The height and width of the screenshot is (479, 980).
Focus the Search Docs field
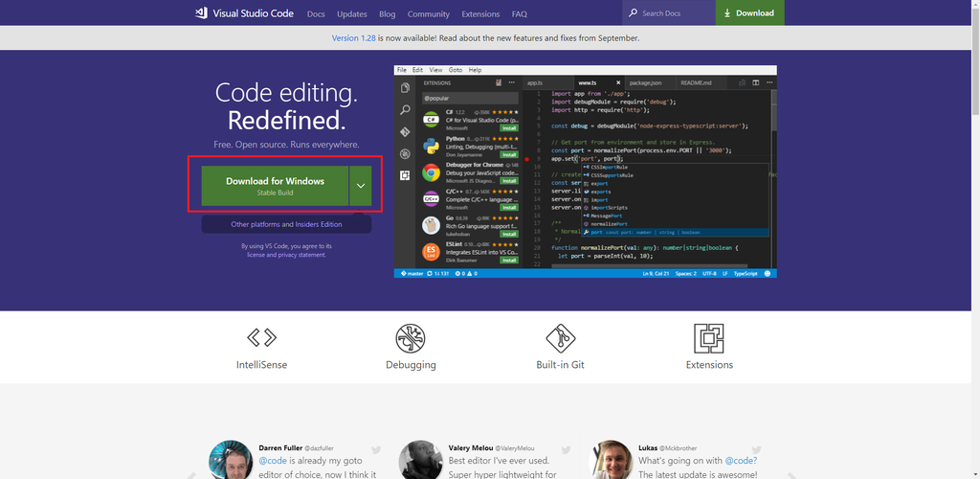tap(669, 13)
